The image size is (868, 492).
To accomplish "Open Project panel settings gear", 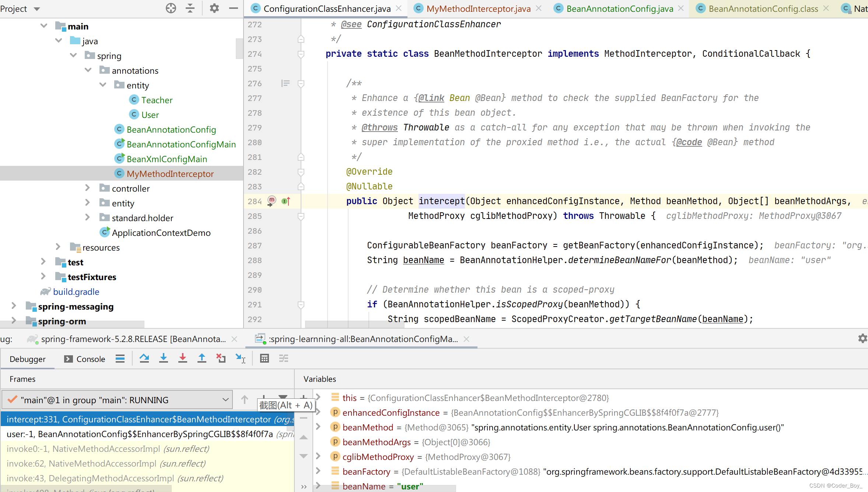I will [214, 8].
